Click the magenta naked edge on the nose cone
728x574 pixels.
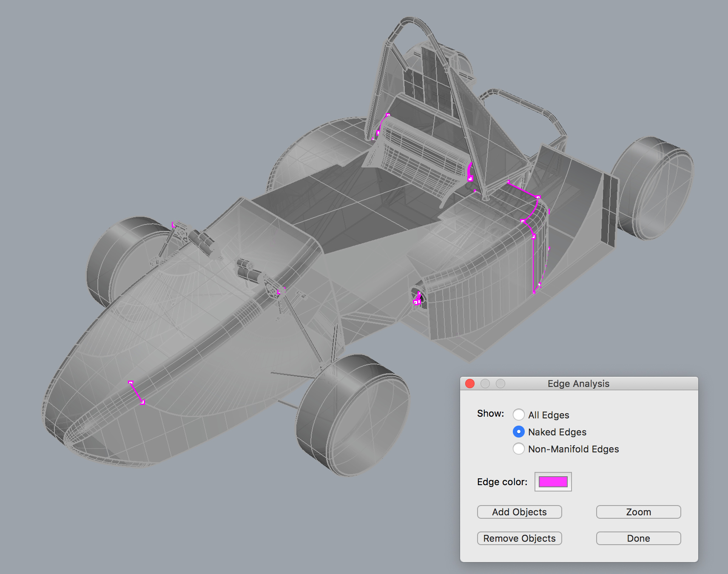click(x=136, y=392)
